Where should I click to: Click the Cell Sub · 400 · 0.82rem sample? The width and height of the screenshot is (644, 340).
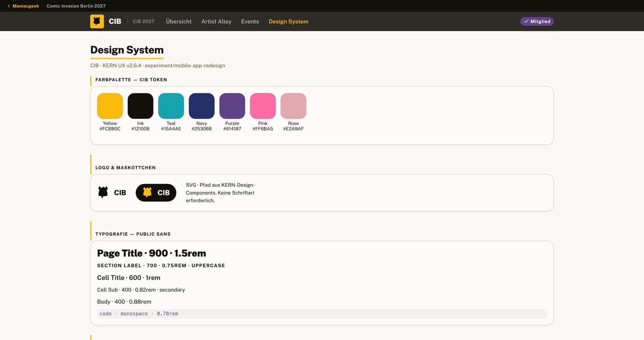[141, 290]
